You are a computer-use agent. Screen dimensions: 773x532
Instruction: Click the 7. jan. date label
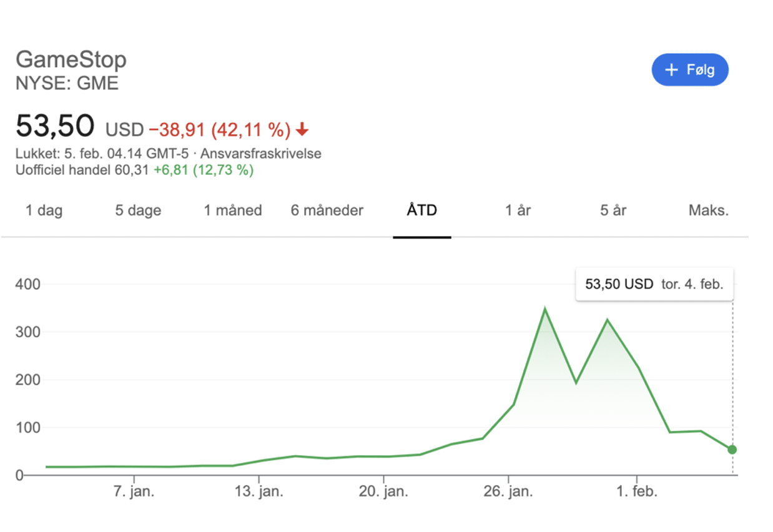[x=134, y=491]
